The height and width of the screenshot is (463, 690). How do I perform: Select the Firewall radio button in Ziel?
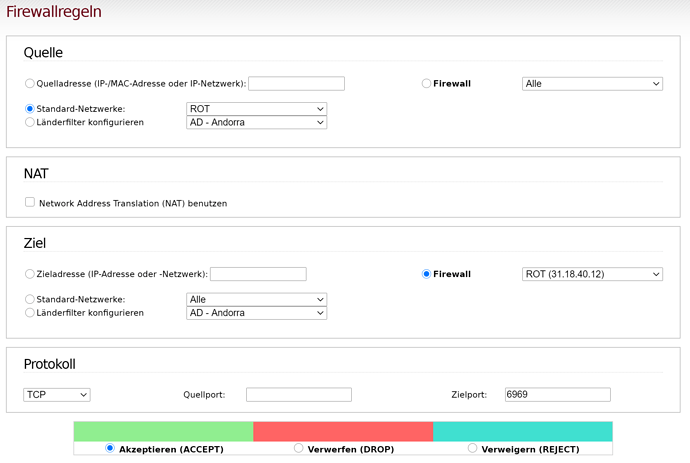(426, 274)
